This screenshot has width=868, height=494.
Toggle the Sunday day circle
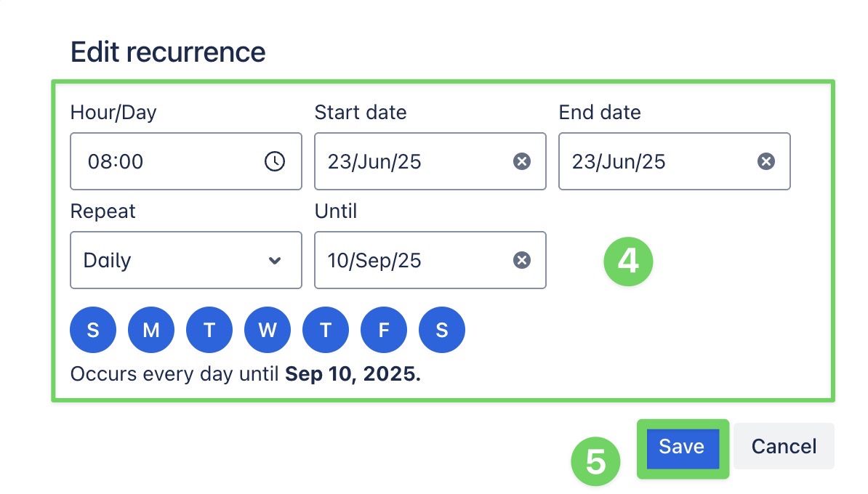[93, 331]
